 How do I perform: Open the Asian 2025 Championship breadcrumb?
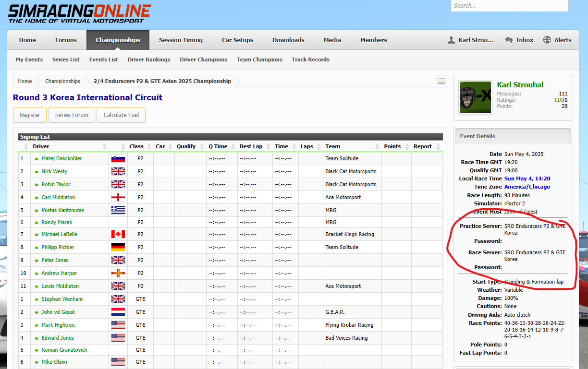click(x=162, y=81)
